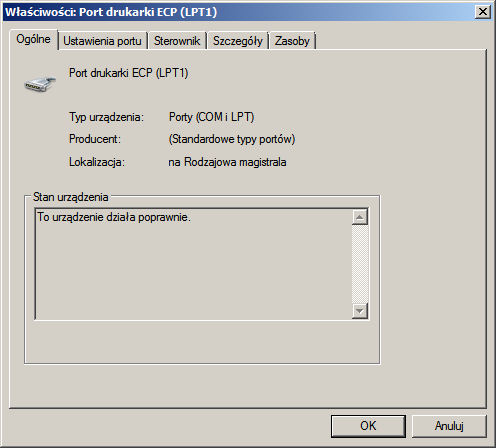The width and height of the screenshot is (496, 448).
Task: Click the status box scroll down arrow
Action: tap(360, 311)
